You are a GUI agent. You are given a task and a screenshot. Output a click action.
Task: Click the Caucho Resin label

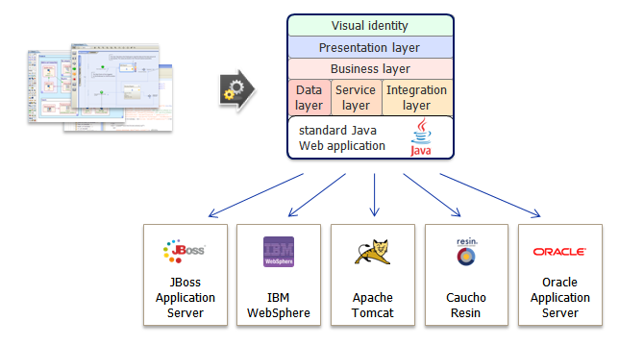tap(466, 305)
